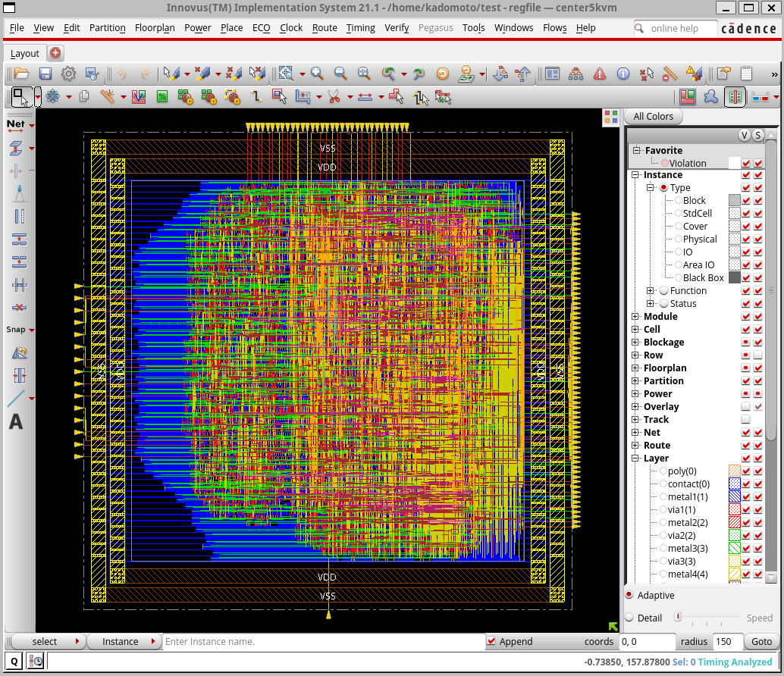Open the Verify menu
The width and height of the screenshot is (784, 676).
[397, 28]
